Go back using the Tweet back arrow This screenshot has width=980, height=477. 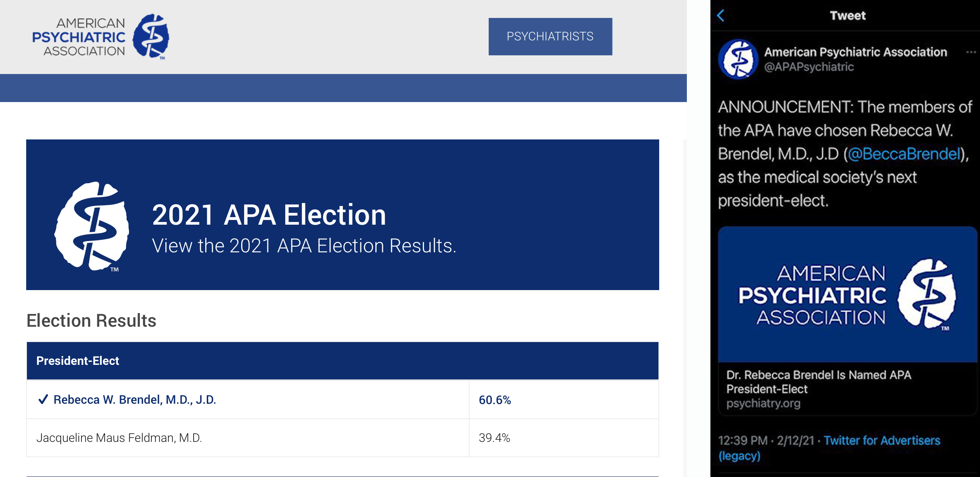721,16
